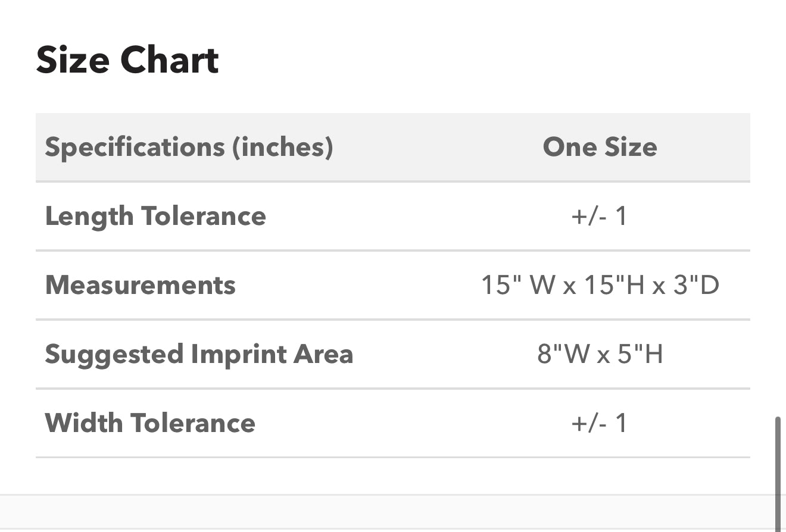Image resolution: width=786 pixels, height=532 pixels.
Task: Select the Length Tolerance row label
Action: (155, 216)
